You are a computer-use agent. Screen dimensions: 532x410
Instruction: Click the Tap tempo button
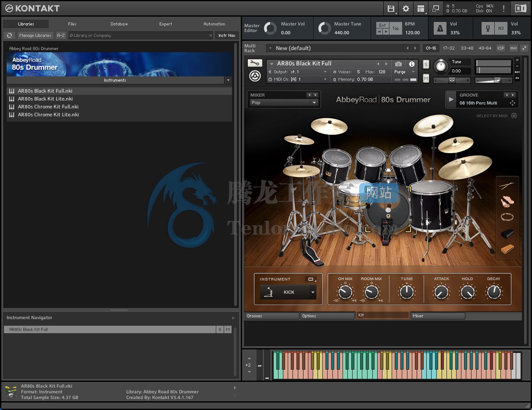pos(396,29)
